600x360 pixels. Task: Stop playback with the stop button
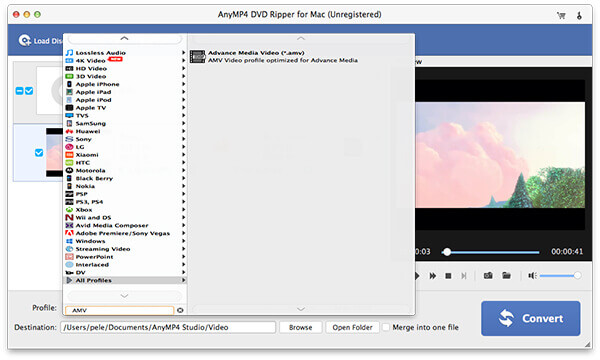448,276
